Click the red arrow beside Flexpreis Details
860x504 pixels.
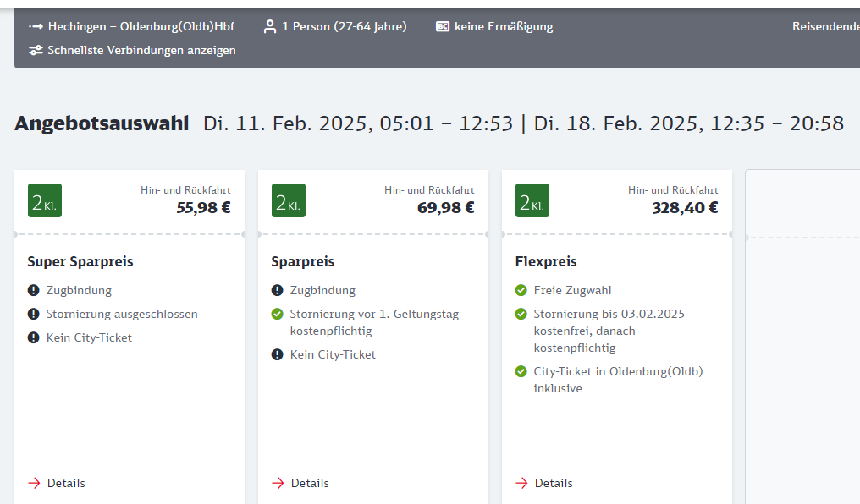point(521,484)
